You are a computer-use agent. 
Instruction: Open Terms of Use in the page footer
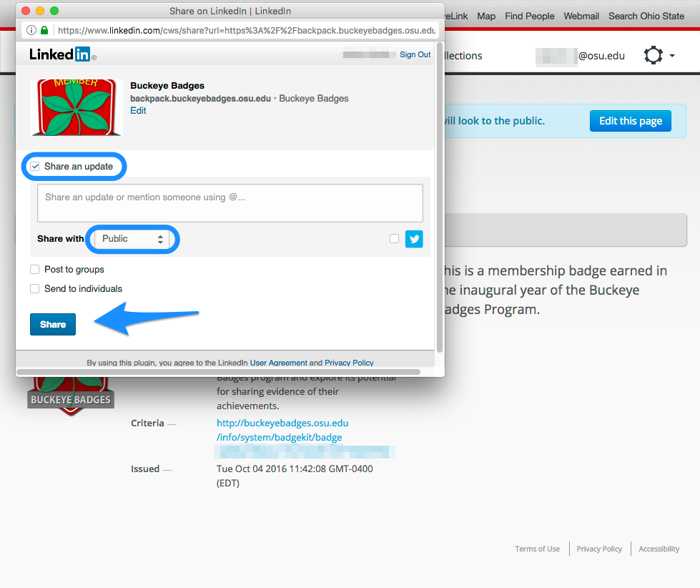[537, 549]
